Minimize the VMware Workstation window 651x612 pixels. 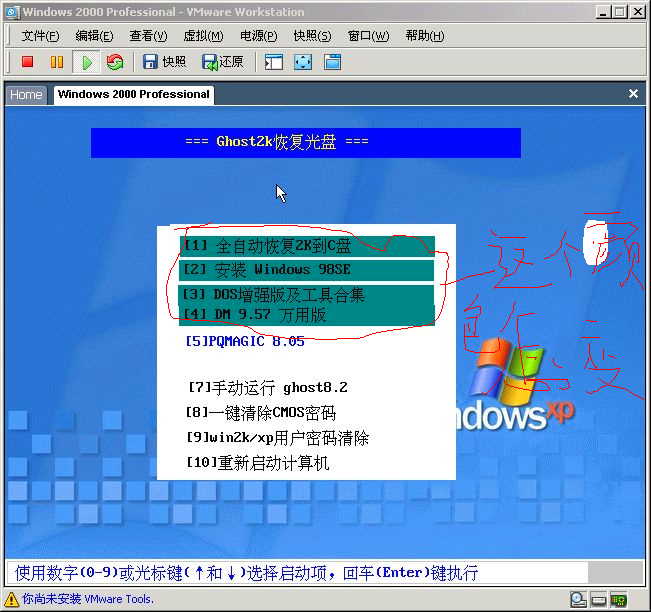pyautogui.click(x=603, y=12)
